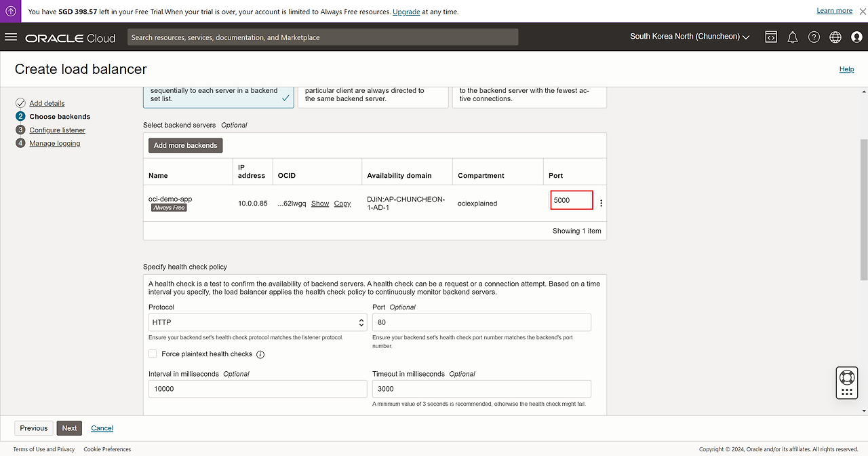Go to the Configure listener step
This screenshot has height=456, width=868.
pyautogui.click(x=57, y=130)
